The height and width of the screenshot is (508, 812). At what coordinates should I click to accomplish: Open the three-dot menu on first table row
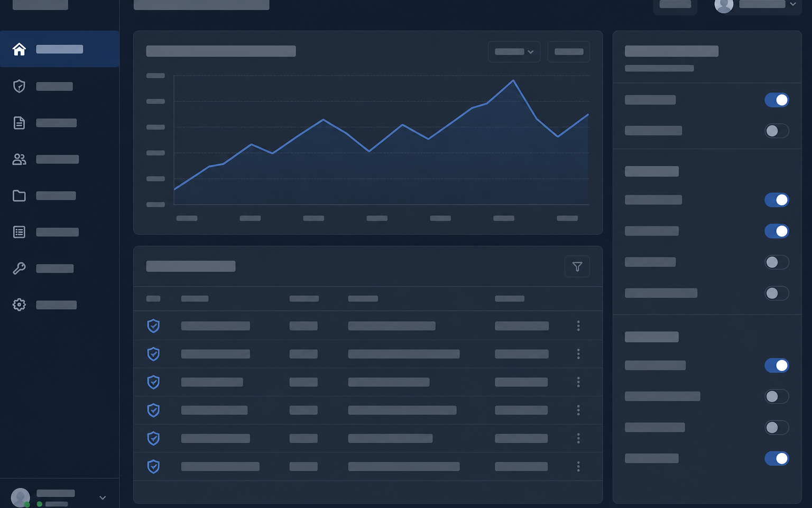tap(578, 326)
